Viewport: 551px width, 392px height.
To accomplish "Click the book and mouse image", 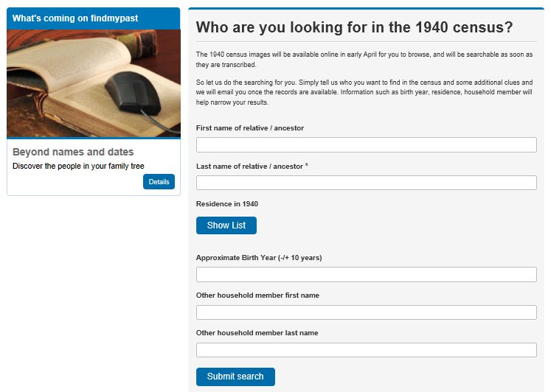I will coord(94,83).
